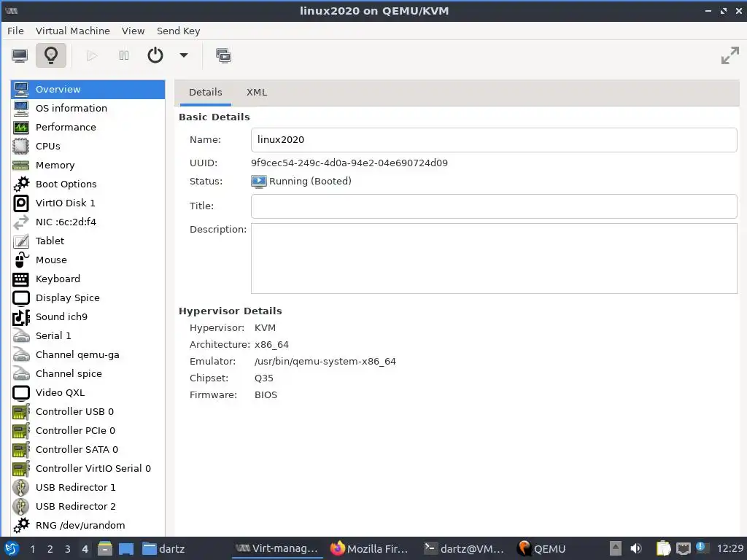
Task: Show the graphical console view
Action: (20, 55)
